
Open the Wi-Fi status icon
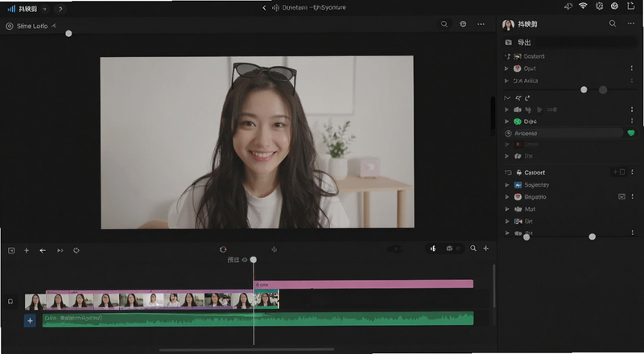[583, 6]
